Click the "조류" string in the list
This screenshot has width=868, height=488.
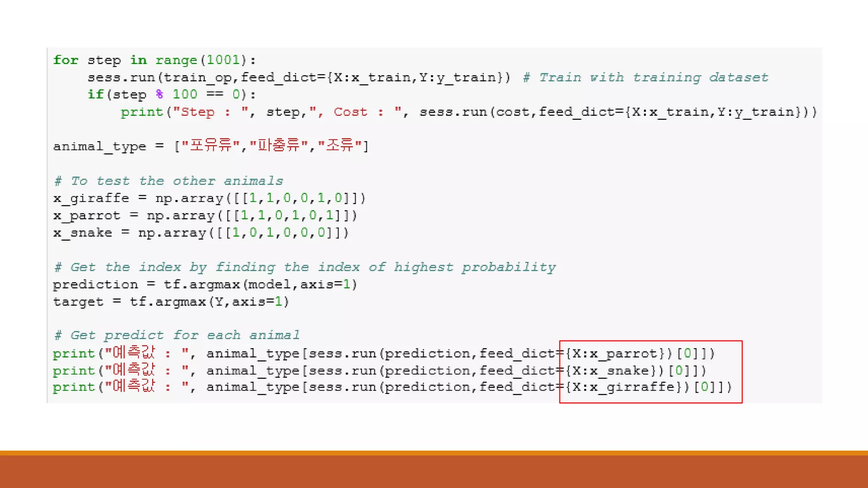coord(339,146)
